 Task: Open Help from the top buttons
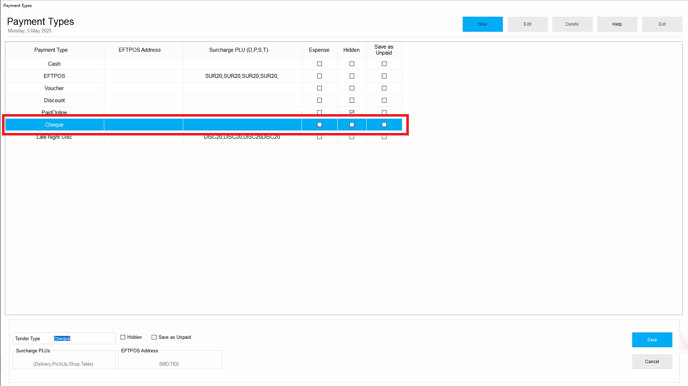tap(617, 24)
